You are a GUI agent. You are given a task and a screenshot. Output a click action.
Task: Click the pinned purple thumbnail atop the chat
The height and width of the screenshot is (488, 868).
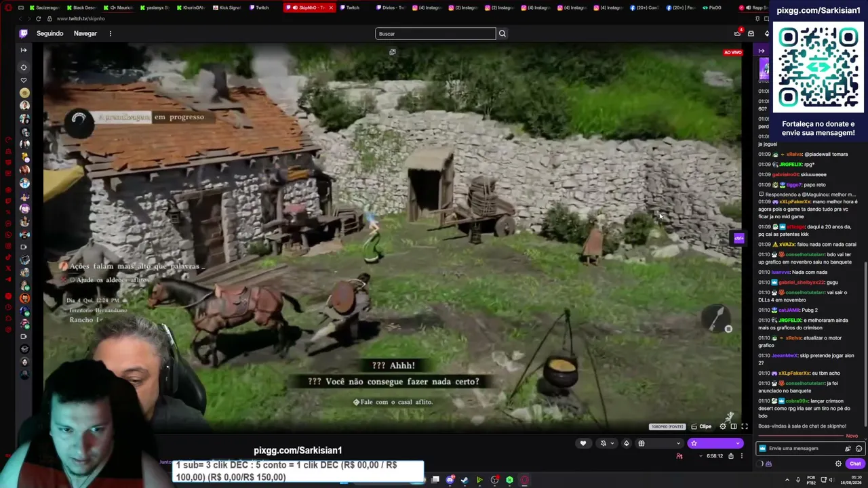(x=764, y=68)
